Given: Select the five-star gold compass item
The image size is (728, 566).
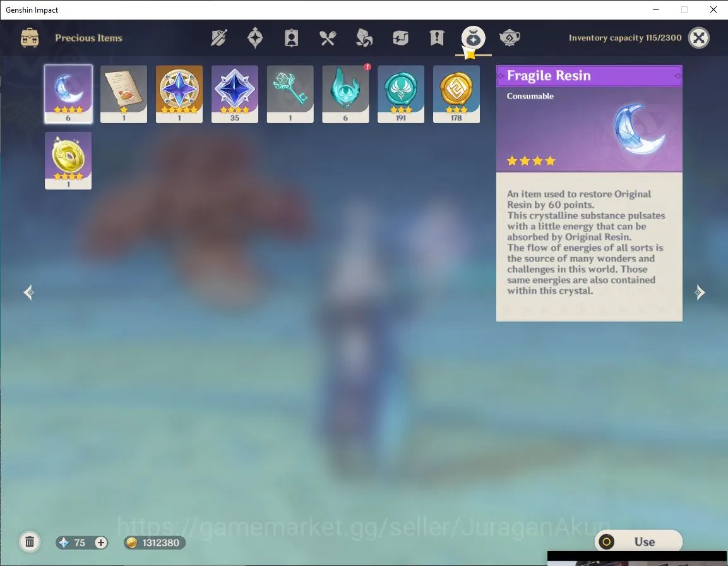Looking at the screenshot, I should [x=179, y=94].
